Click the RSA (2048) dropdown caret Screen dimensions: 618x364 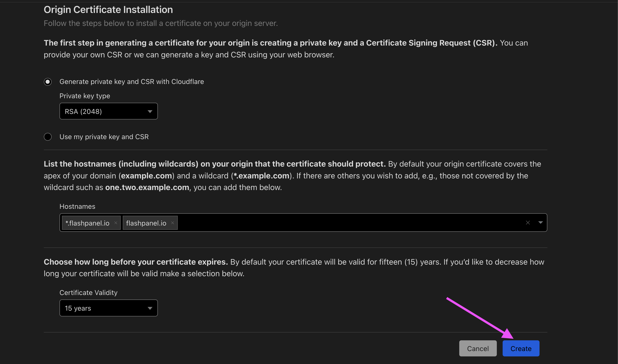(x=150, y=112)
